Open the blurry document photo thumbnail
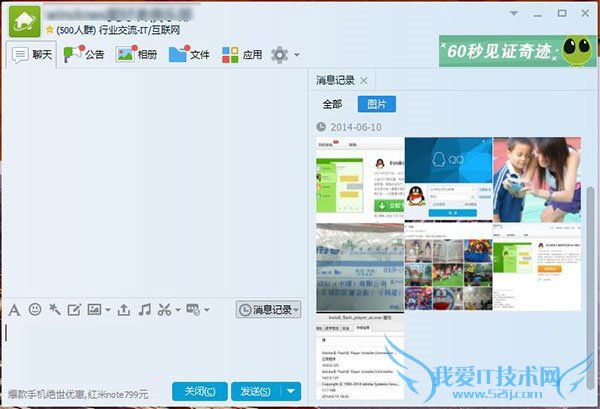The height and width of the screenshot is (409, 600). point(360,268)
